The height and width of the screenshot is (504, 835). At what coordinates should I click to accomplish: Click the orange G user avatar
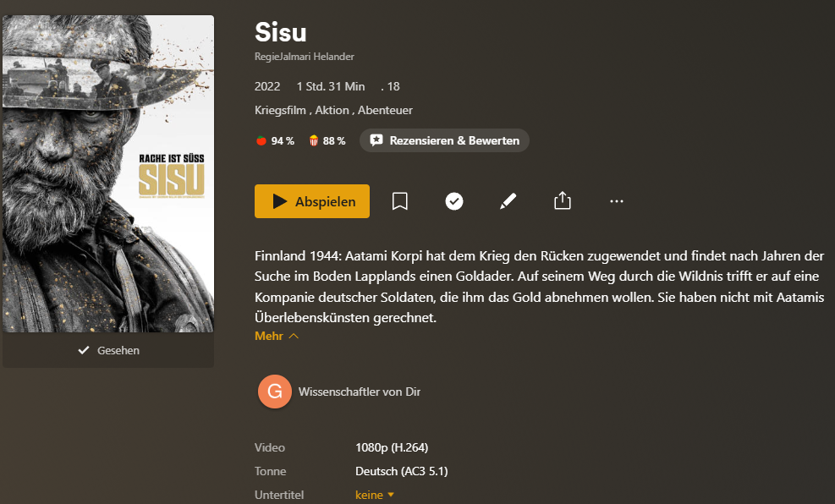pos(275,392)
